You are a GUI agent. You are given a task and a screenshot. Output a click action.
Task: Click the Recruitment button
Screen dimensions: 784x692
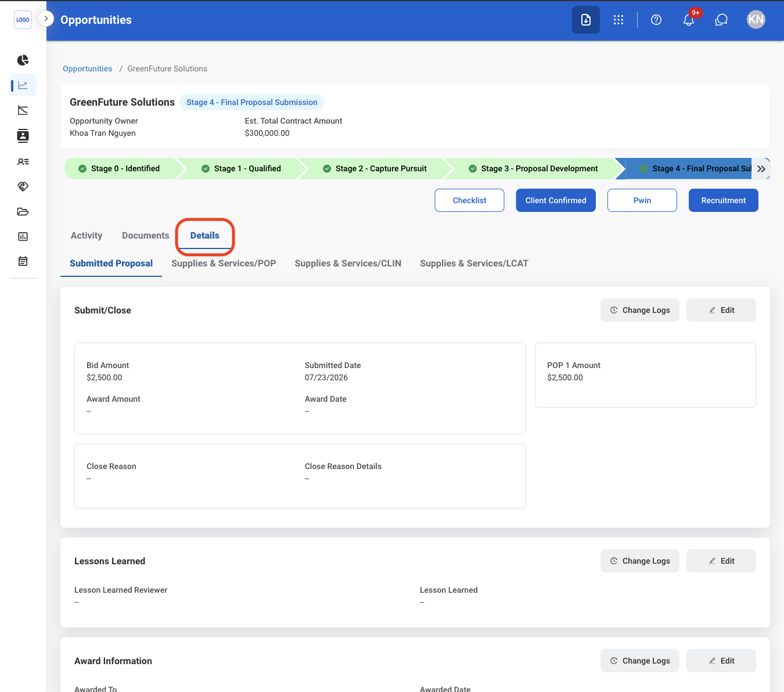pyautogui.click(x=724, y=200)
